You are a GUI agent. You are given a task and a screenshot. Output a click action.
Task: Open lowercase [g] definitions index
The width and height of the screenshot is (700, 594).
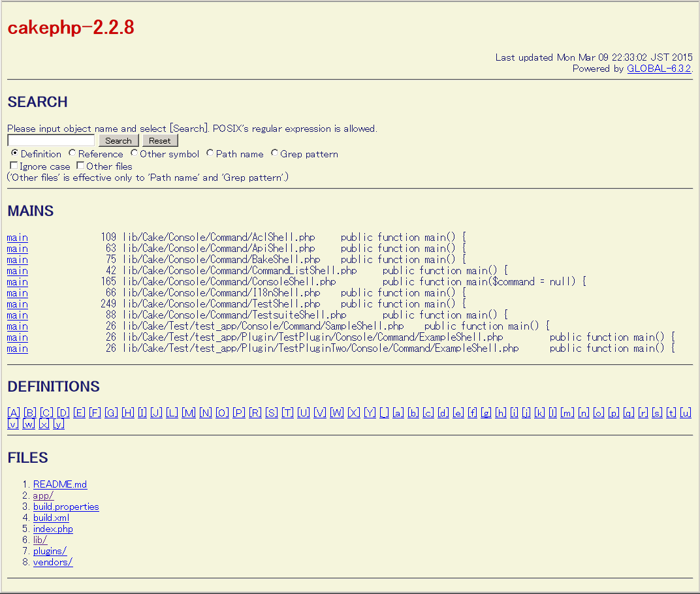tap(486, 413)
